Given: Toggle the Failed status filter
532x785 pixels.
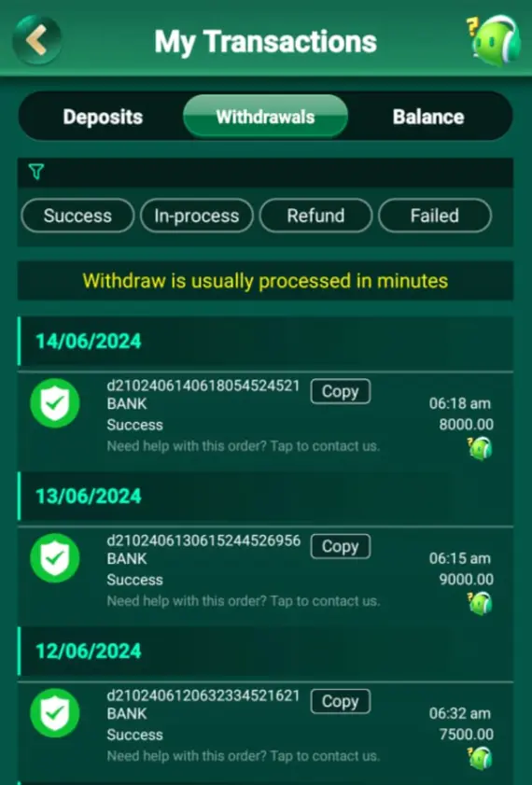Looking at the screenshot, I should click(435, 216).
